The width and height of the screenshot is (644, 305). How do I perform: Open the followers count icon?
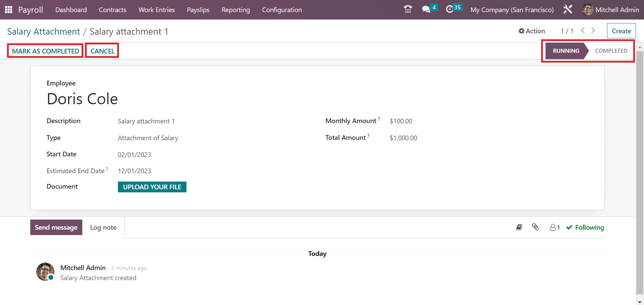coord(555,227)
